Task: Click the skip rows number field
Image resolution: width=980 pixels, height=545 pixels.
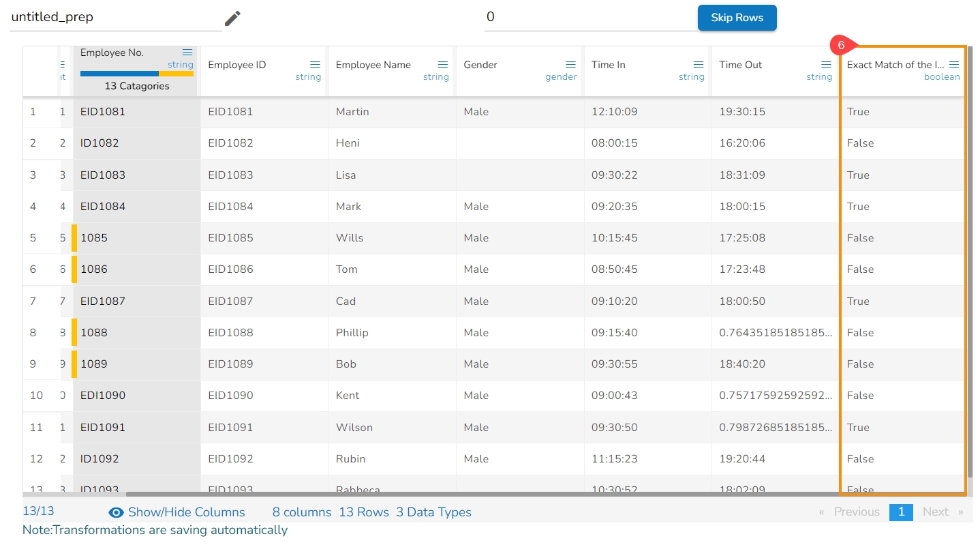Action: click(589, 18)
